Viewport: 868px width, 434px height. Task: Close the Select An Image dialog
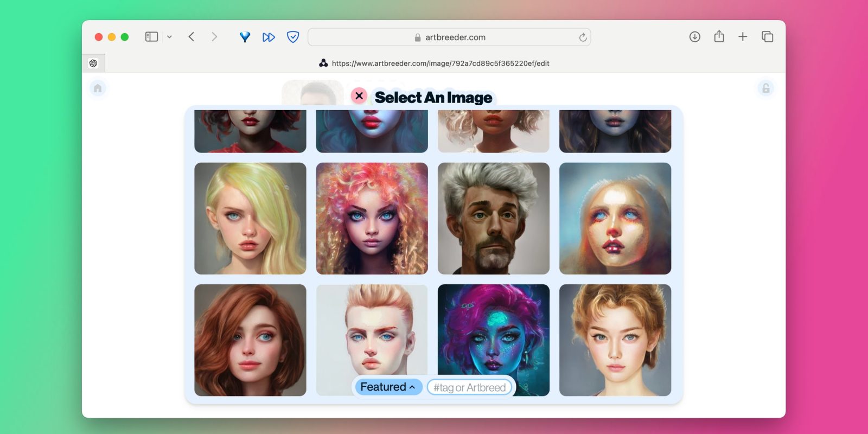359,96
